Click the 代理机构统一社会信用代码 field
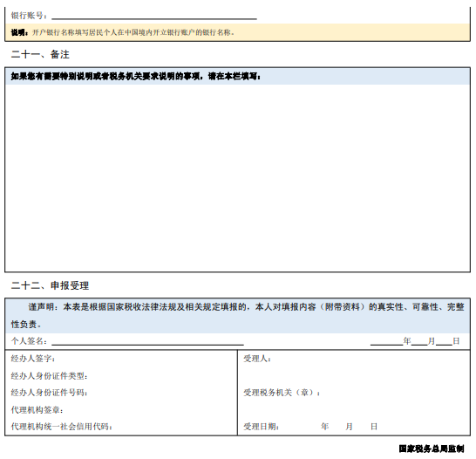476x459 pixels. coord(174,427)
